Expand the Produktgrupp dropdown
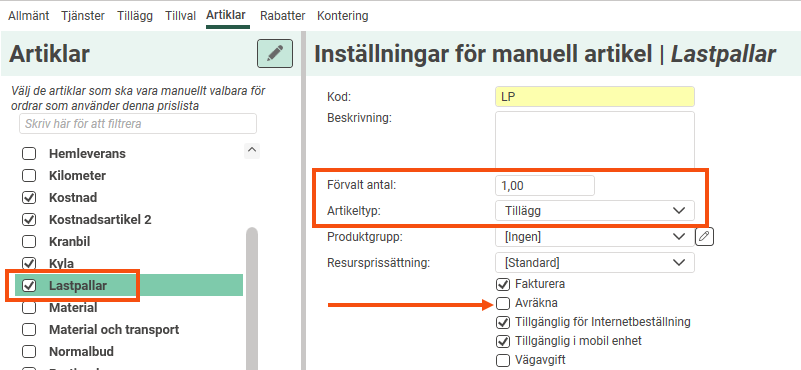801x370 pixels. (595, 237)
